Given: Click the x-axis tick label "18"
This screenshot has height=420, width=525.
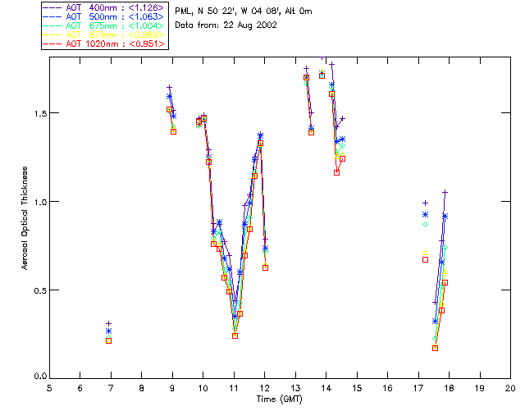Looking at the screenshot, I should (x=449, y=388).
